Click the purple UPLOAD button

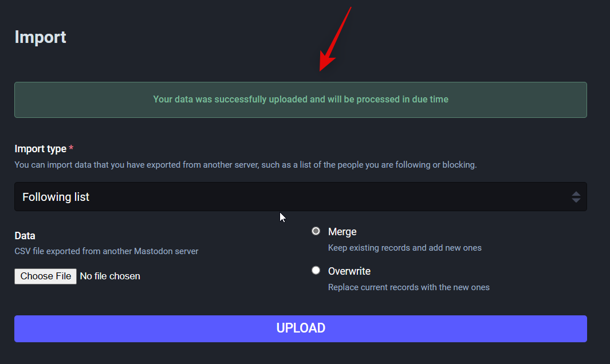(x=300, y=329)
